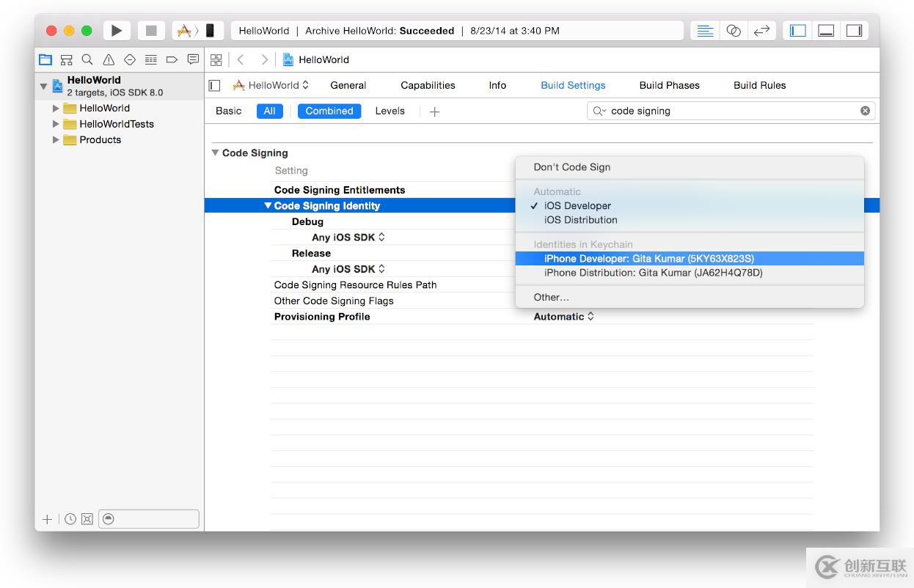Collapse the Code Signing Identity row
Image resolution: width=914 pixels, height=588 pixels.
click(268, 206)
